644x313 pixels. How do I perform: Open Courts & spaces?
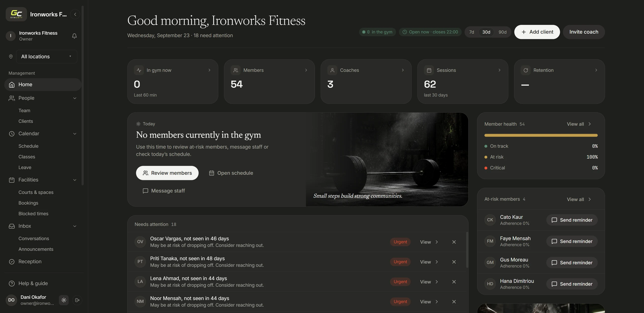[x=36, y=192]
